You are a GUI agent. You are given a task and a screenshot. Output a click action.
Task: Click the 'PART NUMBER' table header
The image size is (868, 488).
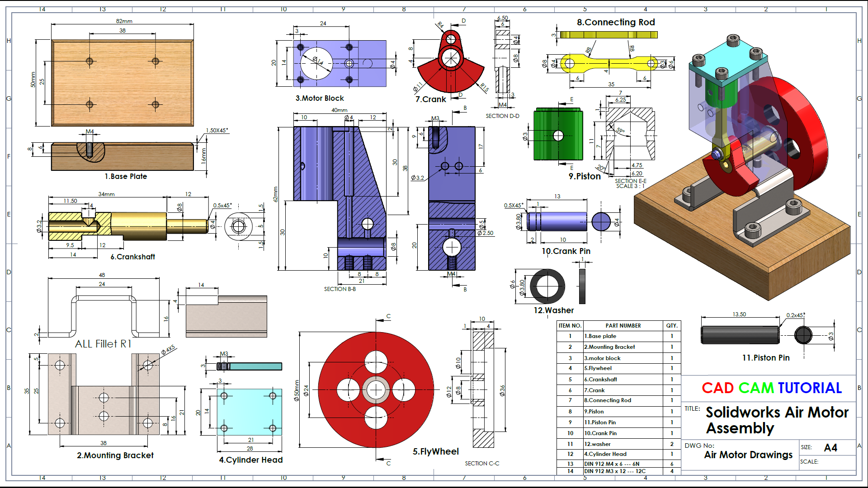(623, 325)
